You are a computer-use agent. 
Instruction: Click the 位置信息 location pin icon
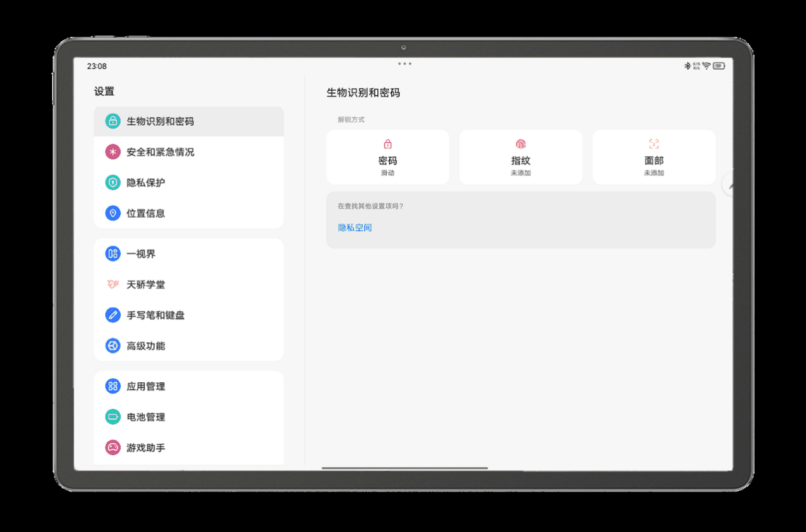pyautogui.click(x=112, y=213)
